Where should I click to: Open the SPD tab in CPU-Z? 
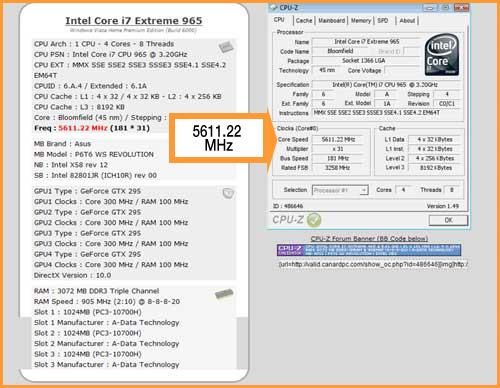(383, 21)
